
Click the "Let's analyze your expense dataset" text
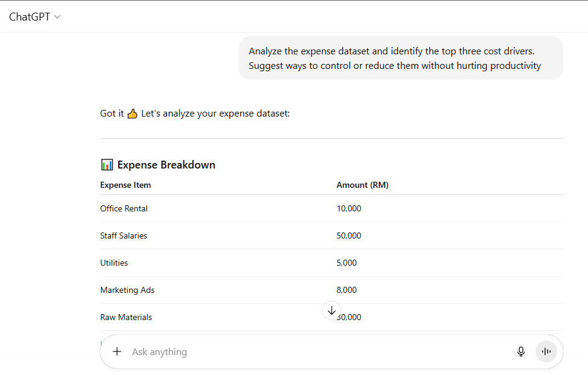(x=215, y=114)
